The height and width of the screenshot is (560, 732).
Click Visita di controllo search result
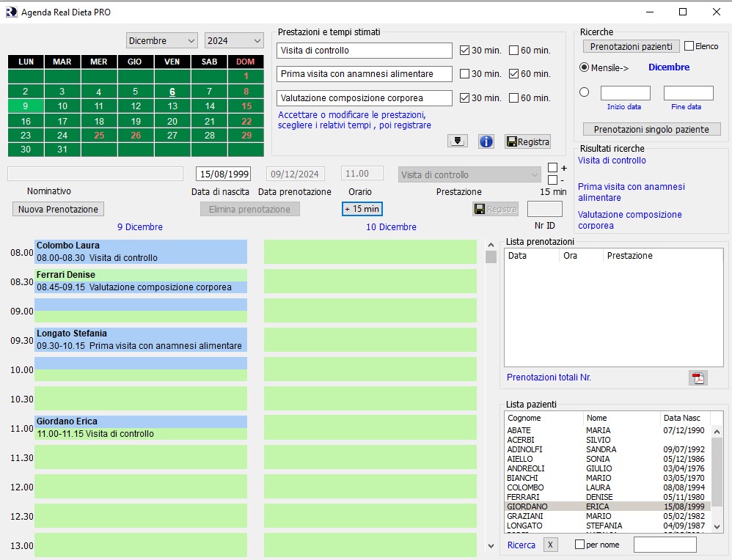612,161
